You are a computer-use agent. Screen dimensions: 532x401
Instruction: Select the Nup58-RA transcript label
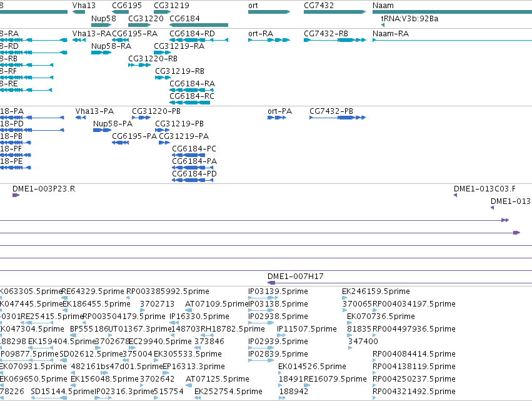(111, 46)
